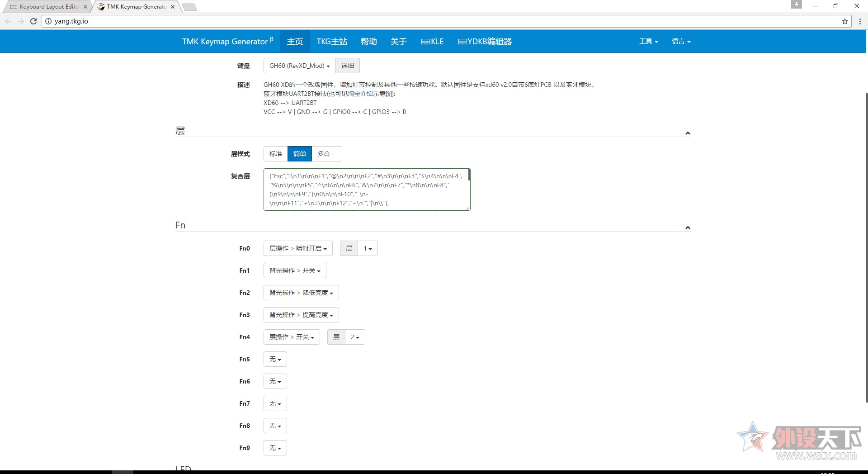This screenshot has width=868, height=474.
Task: Click the browser profile icon near window controls
Action: [796, 5]
